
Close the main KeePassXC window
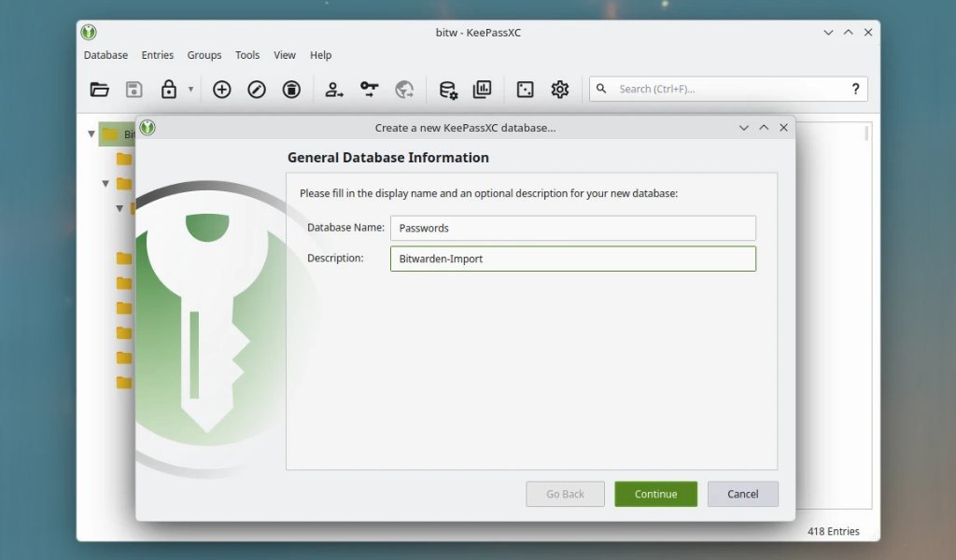pyautogui.click(x=868, y=33)
